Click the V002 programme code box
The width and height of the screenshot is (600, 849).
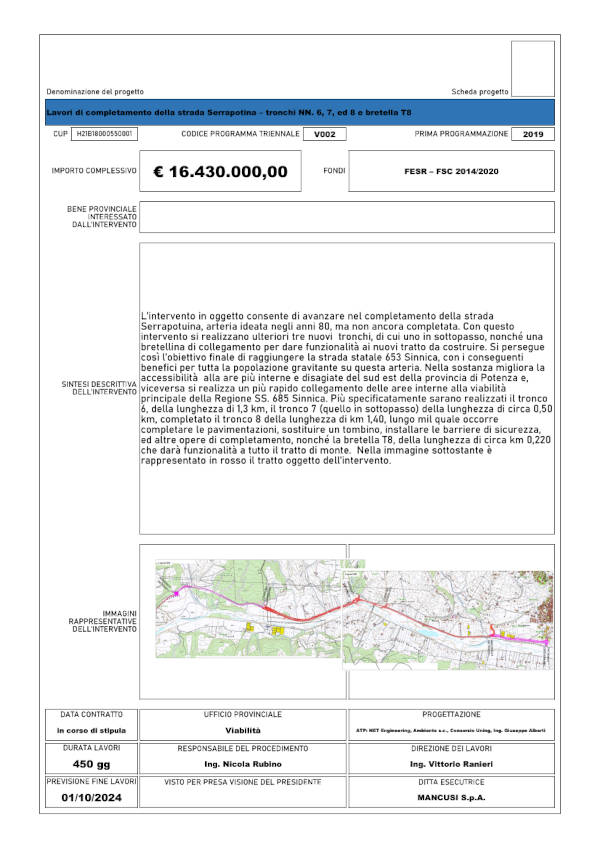point(318,134)
